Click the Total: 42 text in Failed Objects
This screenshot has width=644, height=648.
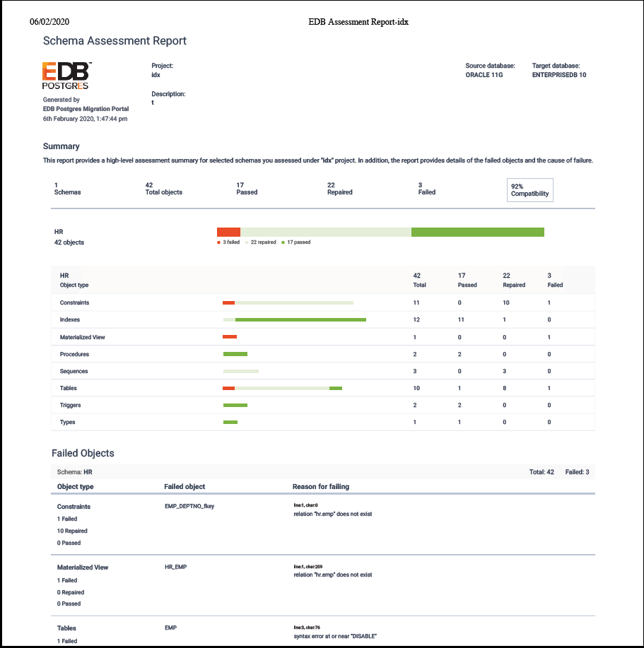541,472
